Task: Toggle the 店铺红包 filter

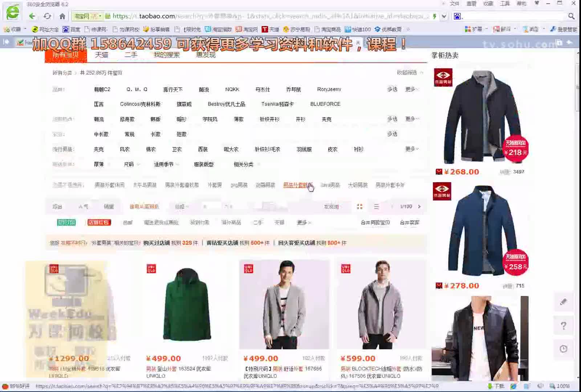Action: click(99, 222)
